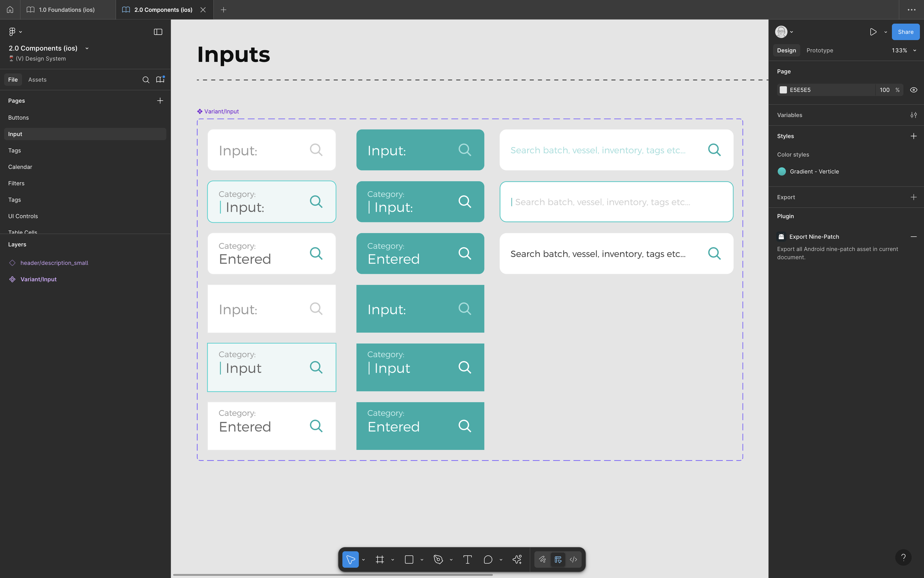Screen dimensions: 924x578
Task: Click the blue Share button
Action: pyautogui.click(x=905, y=32)
